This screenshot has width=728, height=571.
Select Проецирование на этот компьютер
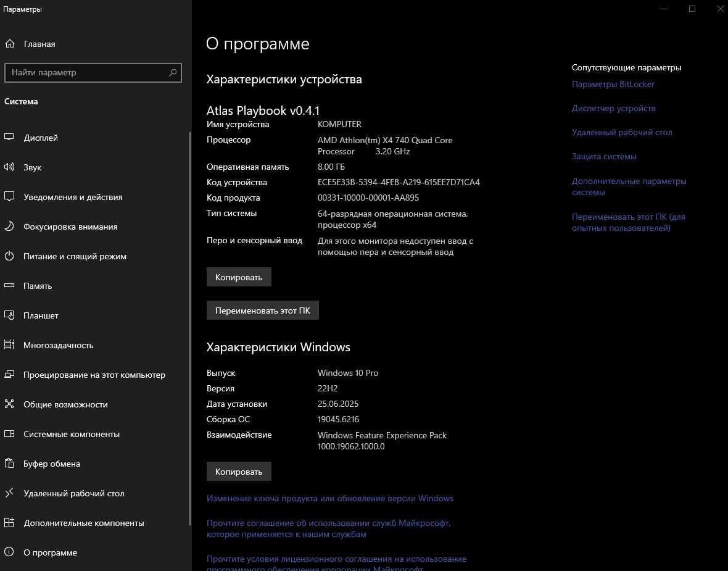(x=95, y=375)
